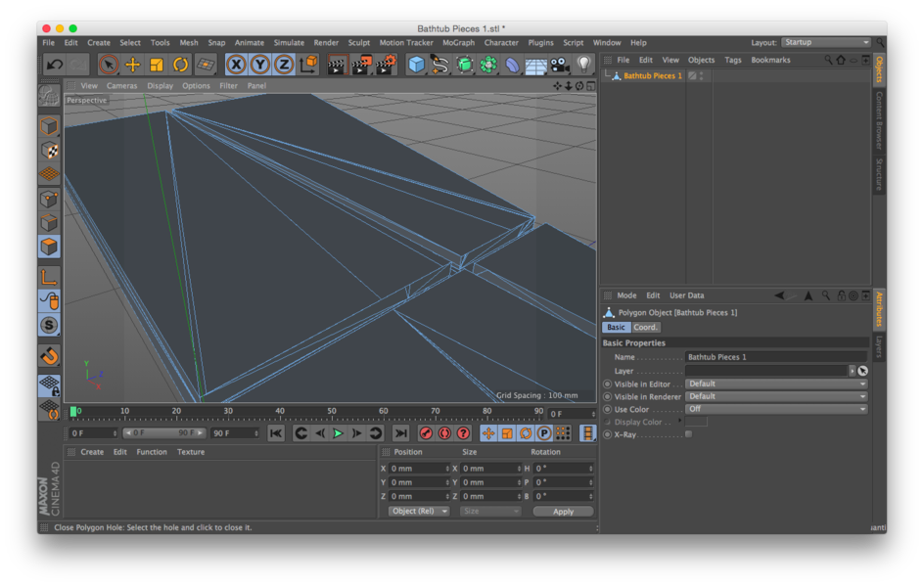
Task: Add a floor environment object
Action: point(535,66)
